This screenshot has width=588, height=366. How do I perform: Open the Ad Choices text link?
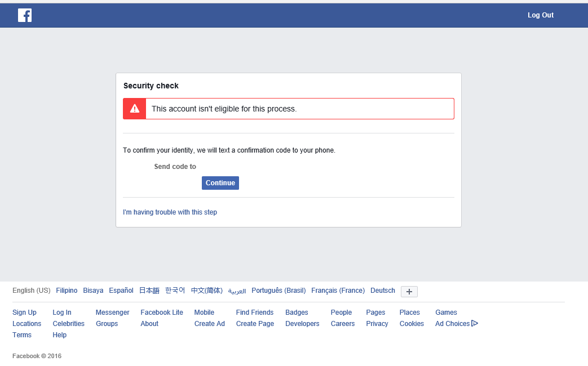452,324
